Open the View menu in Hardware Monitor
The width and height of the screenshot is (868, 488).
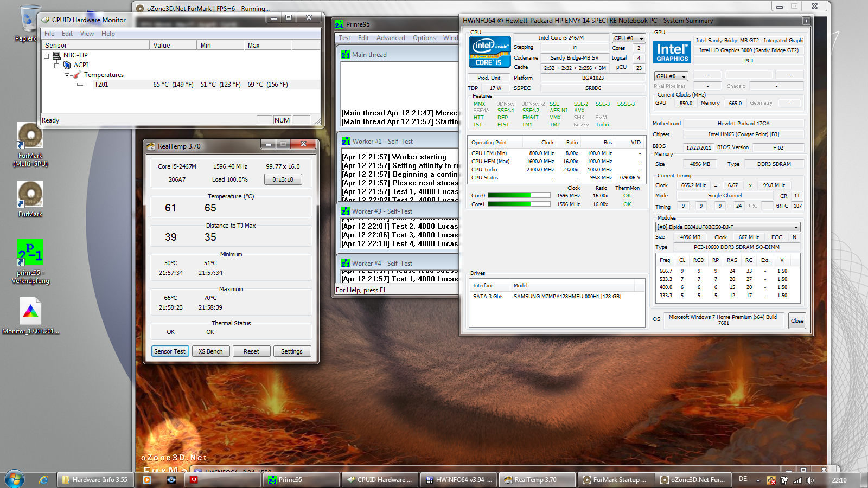point(87,34)
